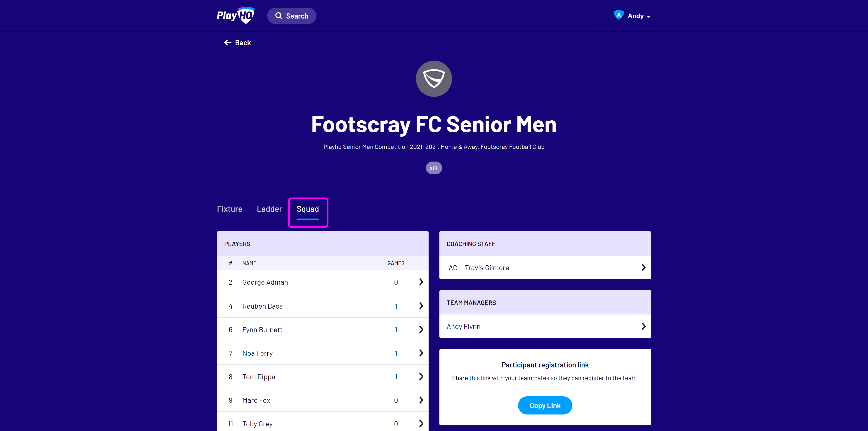Click the team shield logo

click(x=434, y=79)
